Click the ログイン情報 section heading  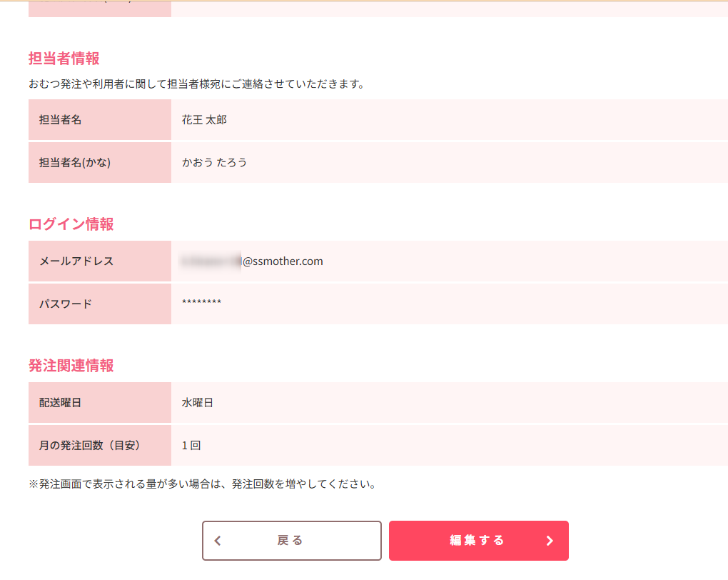pos(71,224)
